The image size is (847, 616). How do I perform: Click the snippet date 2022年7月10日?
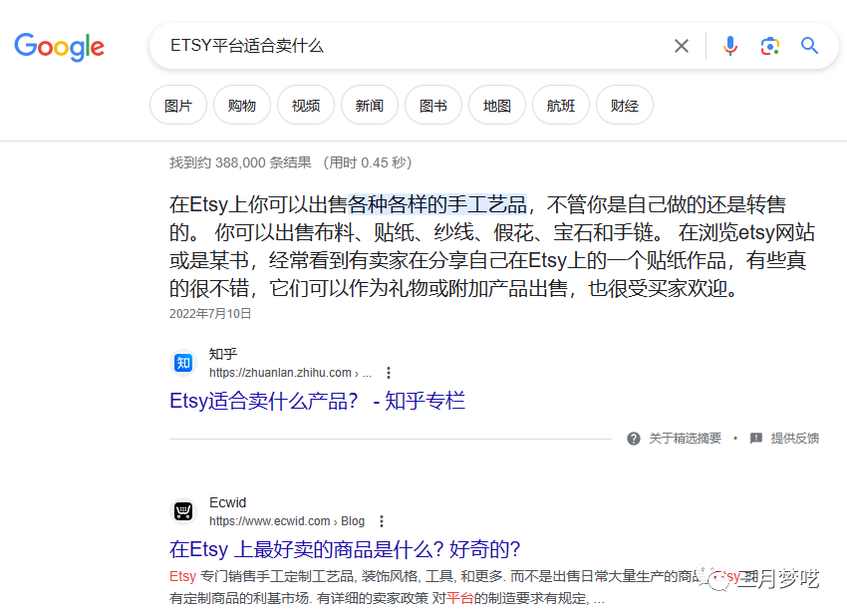pyautogui.click(x=210, y=313)
